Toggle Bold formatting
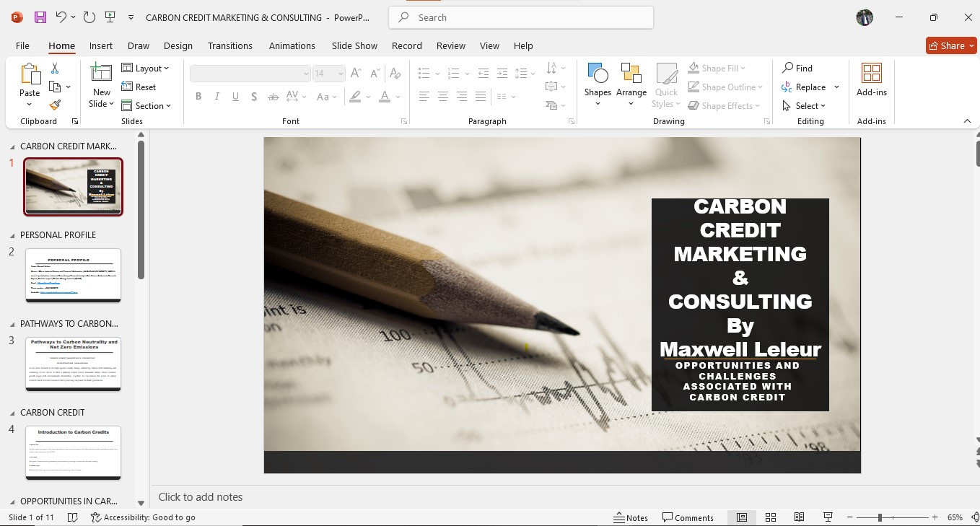This screenshot has width=980, height=526. (198, 97)
